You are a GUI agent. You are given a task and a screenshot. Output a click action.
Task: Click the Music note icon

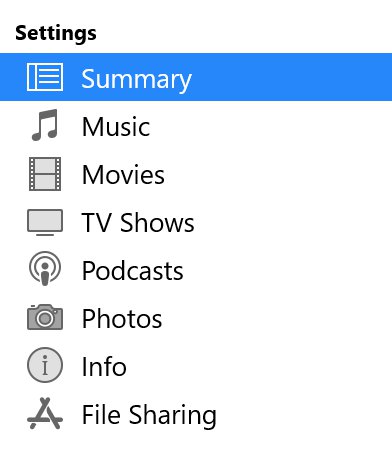coord(45,125)
